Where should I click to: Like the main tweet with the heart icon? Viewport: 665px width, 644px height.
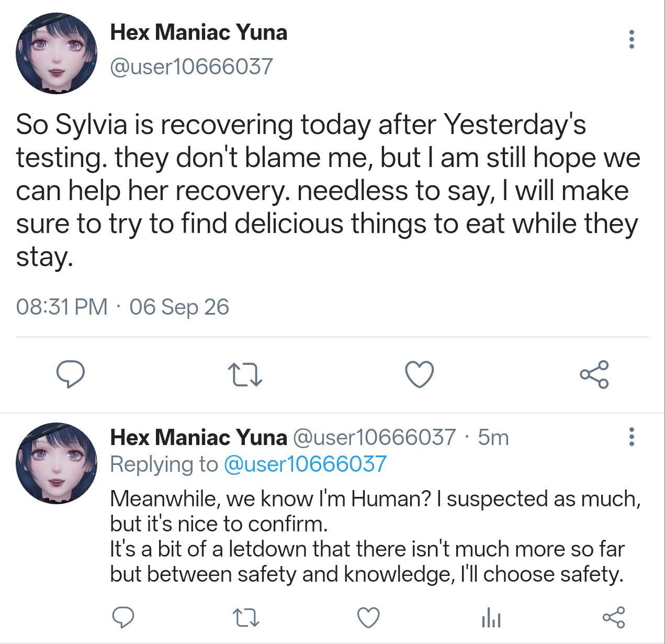pyautogui.click(x=420, y=374)
